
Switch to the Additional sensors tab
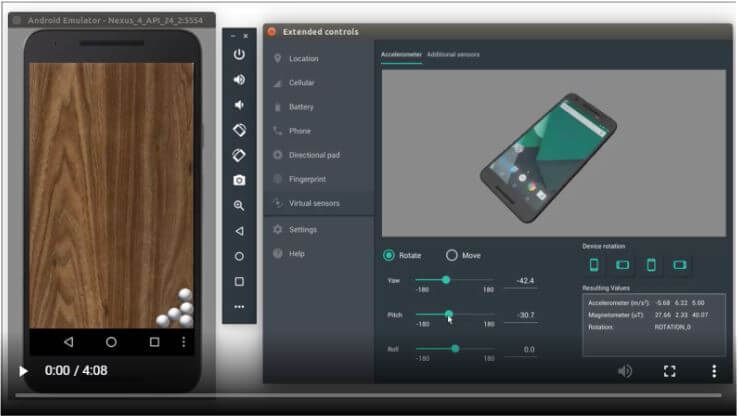point(453,54)
